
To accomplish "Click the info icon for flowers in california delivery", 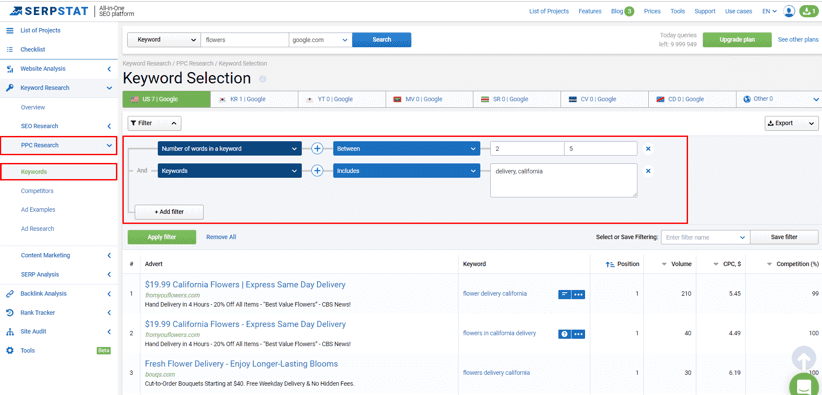I will pyautogui.click(x=565, y=334).
